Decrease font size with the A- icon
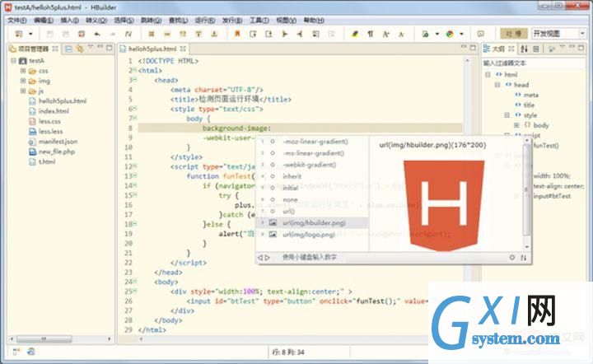Image resolution: width=593 pixels, height=364 pixels. [401, 35]
